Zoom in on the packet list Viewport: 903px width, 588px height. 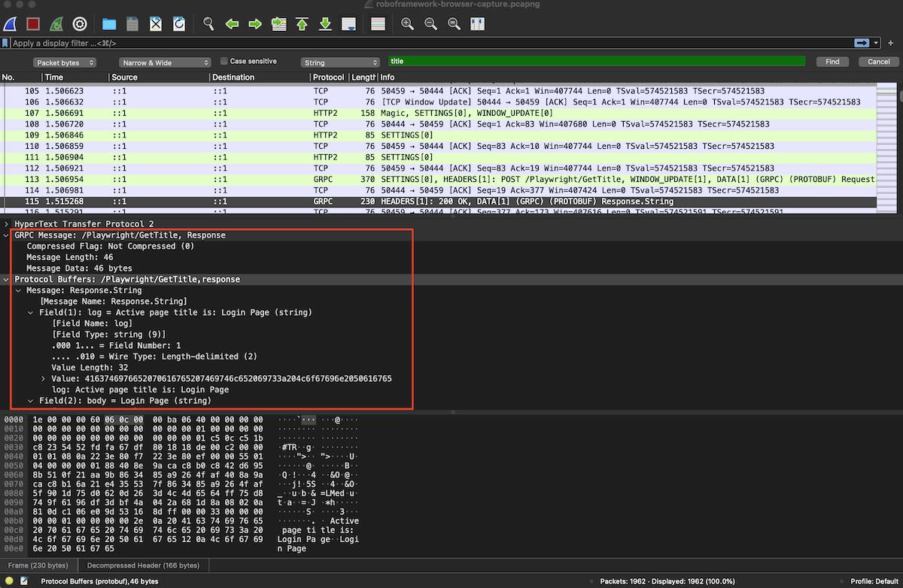click(x=407, y=23)
